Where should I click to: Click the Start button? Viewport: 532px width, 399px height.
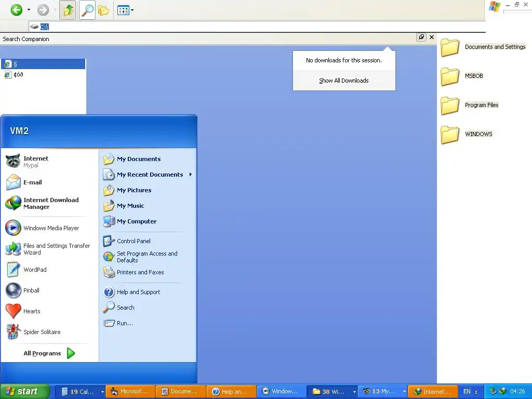point(24,392)
